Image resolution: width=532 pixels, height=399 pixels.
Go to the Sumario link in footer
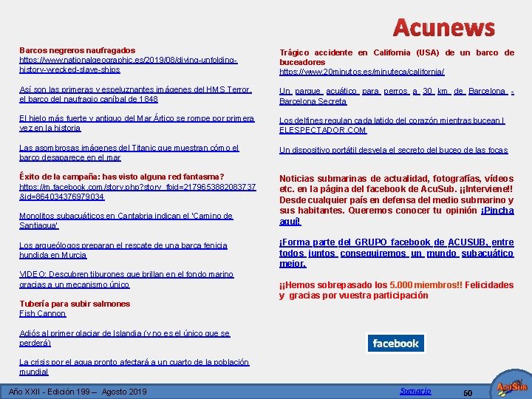[415, 391]
